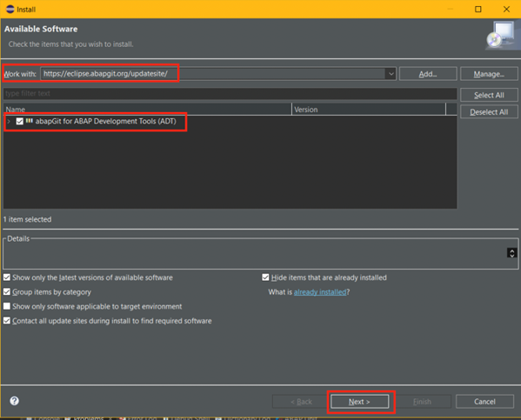Open the Add repository dialog

coord(428,74)
